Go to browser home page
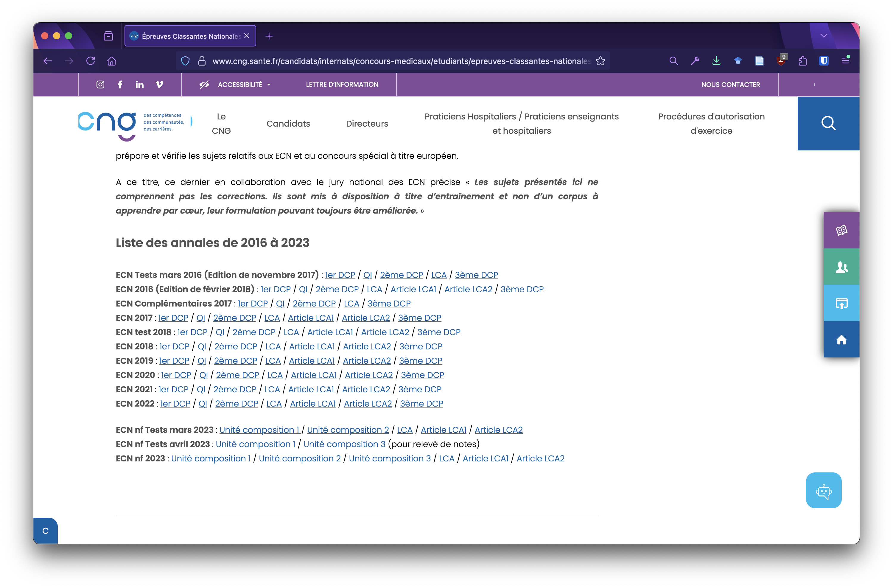This screenshot has height=588, width=893. (112, 61)
